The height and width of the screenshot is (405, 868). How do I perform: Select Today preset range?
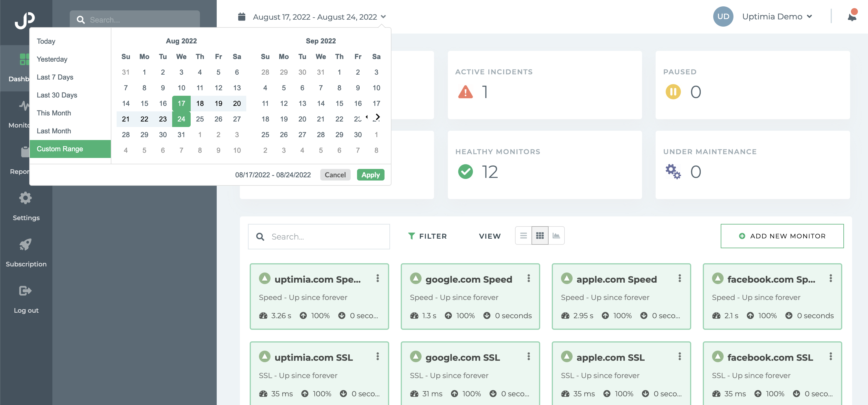[70, 41]
